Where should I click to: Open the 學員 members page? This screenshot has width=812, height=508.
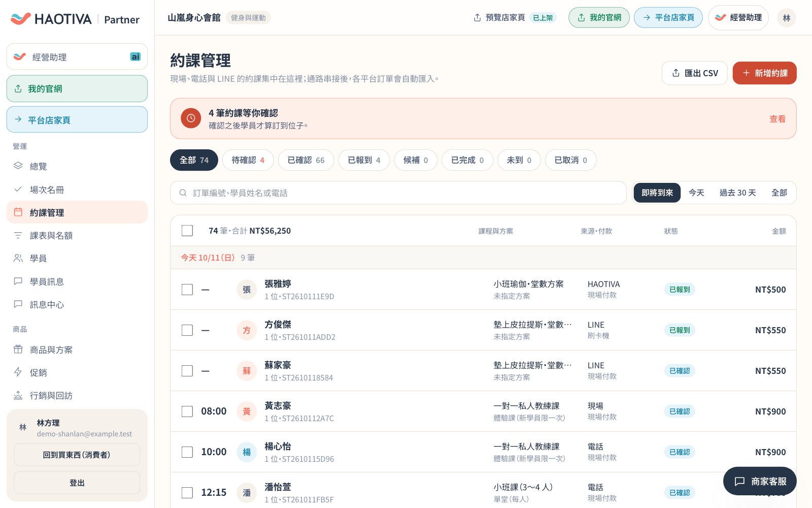pos(77,258)
